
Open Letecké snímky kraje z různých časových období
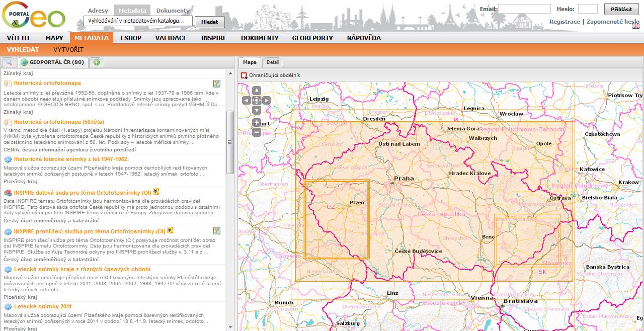click(82, 269)
